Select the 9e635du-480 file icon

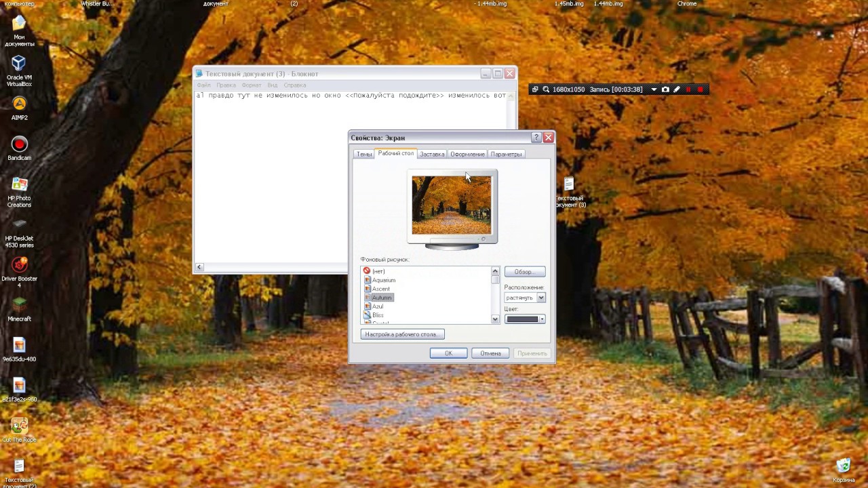[19, 350]
